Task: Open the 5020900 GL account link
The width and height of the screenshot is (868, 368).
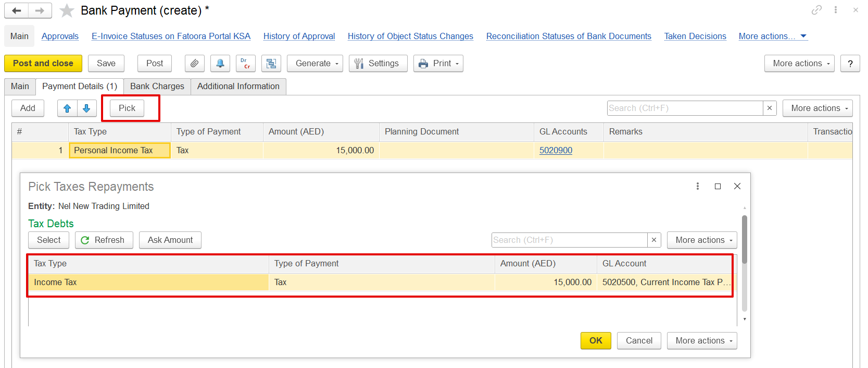Action: click(556, 151)
